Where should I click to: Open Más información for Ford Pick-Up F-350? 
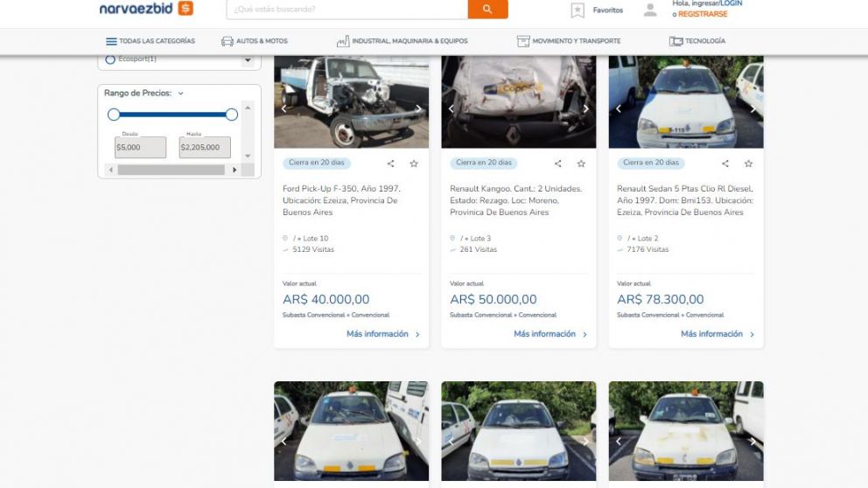(383, 333)
